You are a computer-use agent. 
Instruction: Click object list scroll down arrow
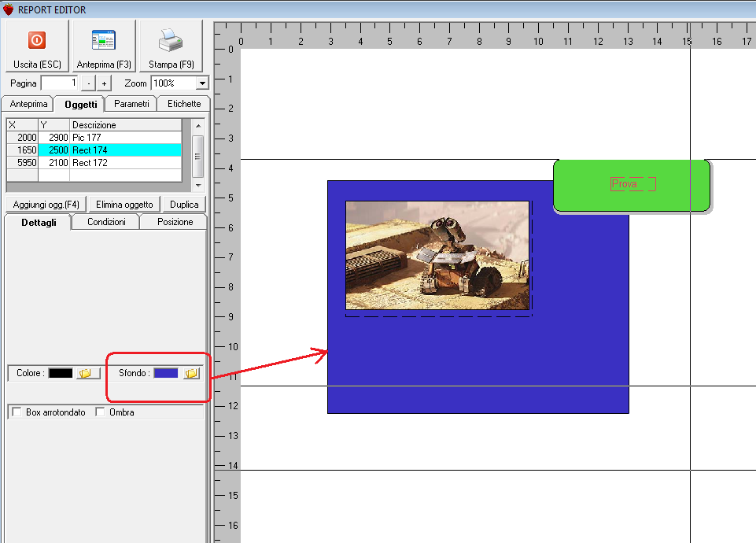click(x=198, y=185)
